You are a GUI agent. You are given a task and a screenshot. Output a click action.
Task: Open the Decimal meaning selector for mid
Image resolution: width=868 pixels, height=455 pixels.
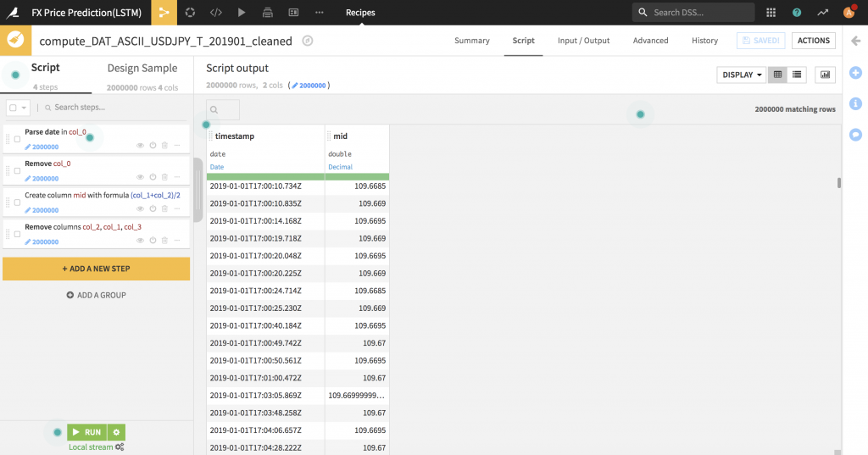[341, 167]
